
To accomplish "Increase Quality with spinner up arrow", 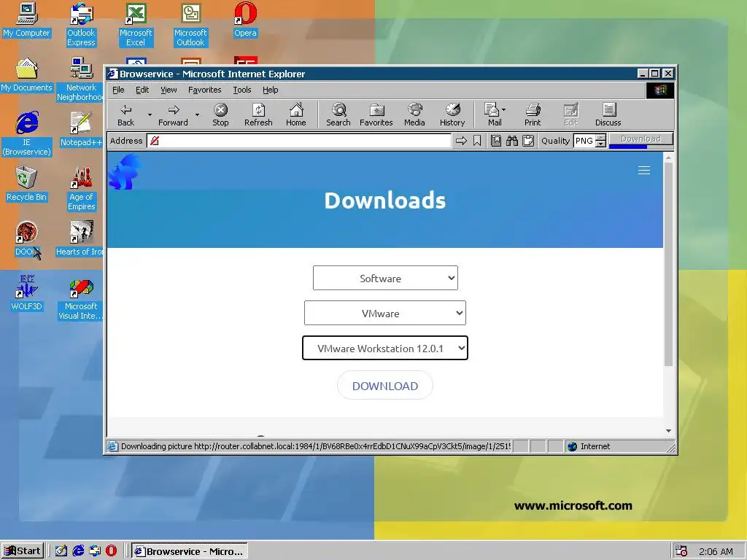I will [601, 138].
